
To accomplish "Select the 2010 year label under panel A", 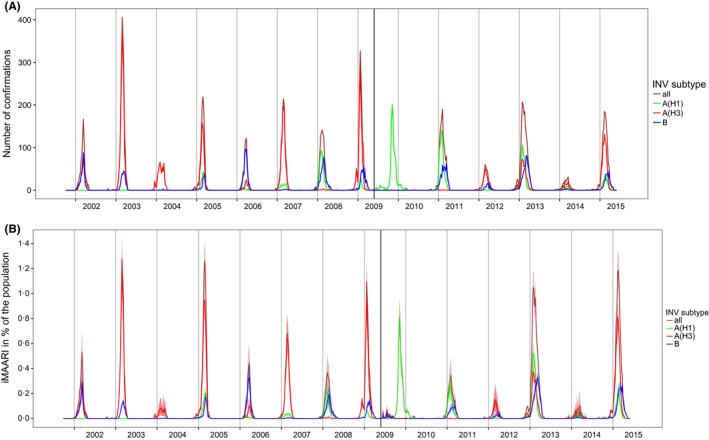I will tap(414, 206).
